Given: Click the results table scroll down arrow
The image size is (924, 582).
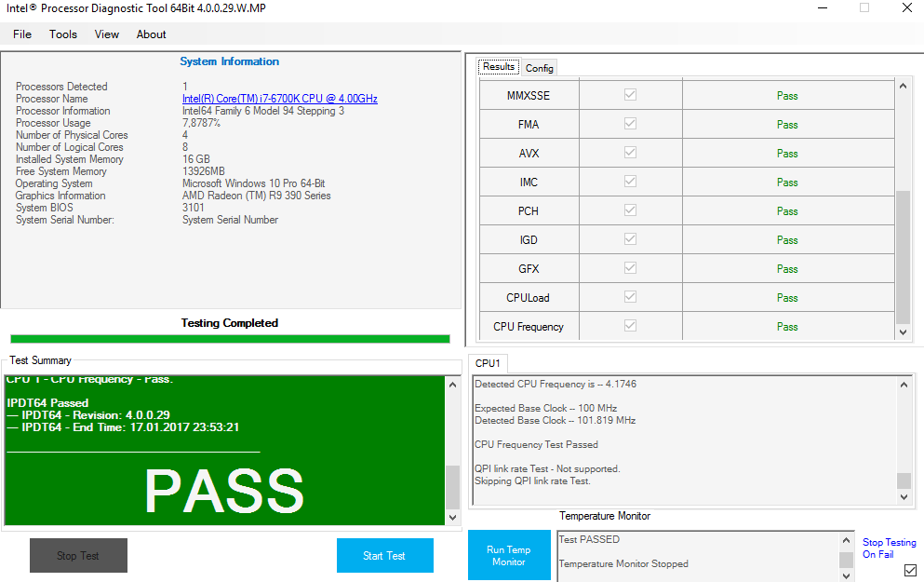Looking at the screenshot, I should pyautogui.click(x=903, y=332).
